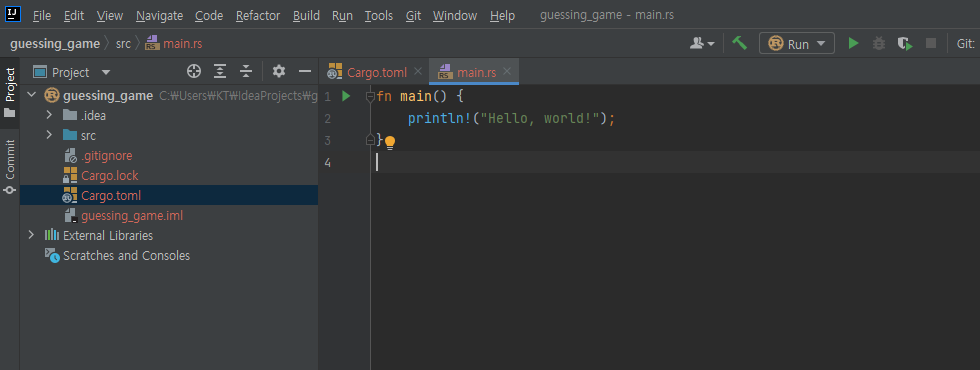Hide the Project panel with minus icon

(305, 72)
